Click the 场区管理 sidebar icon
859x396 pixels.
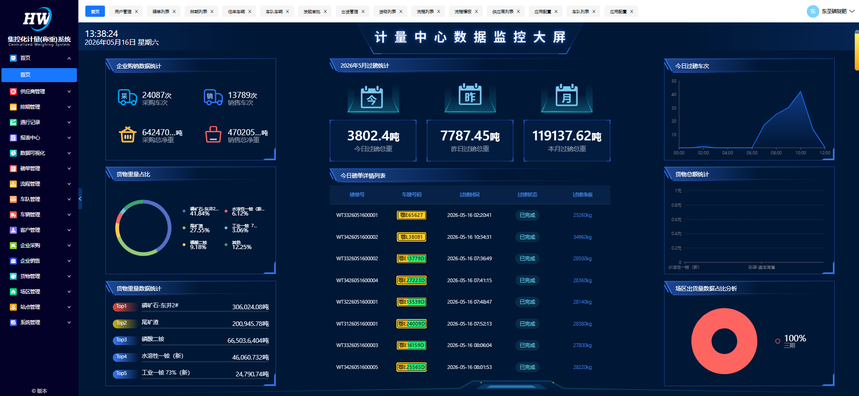click(x=13, y=291)
